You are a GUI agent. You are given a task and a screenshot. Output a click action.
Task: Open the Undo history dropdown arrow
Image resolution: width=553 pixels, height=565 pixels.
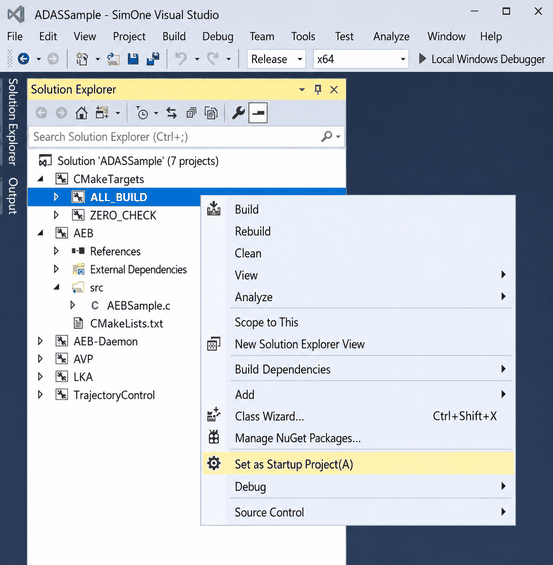197,59
